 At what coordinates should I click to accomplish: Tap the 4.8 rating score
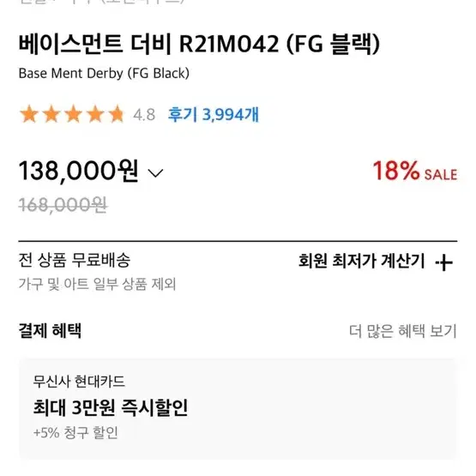144,115
